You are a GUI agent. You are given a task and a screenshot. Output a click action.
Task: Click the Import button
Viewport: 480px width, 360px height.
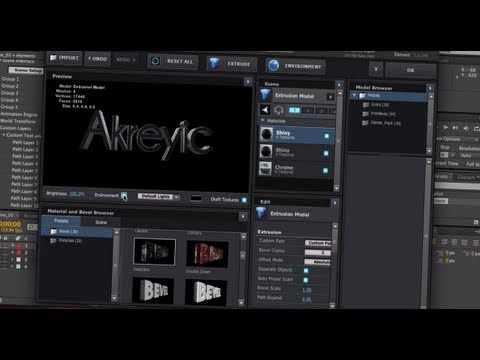(64, 58)
